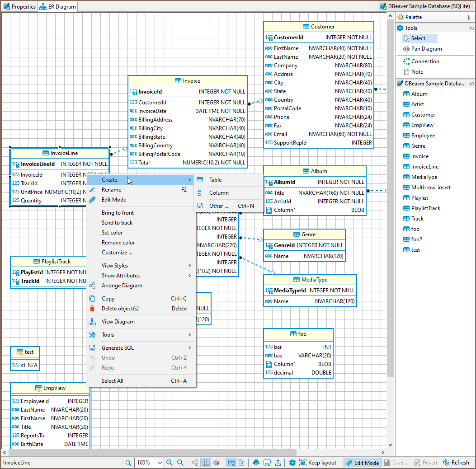Click Refresh in the bottom toolbar
This screenshot has width=476, height=469.
pyautogui.click(x=456, y=463)
